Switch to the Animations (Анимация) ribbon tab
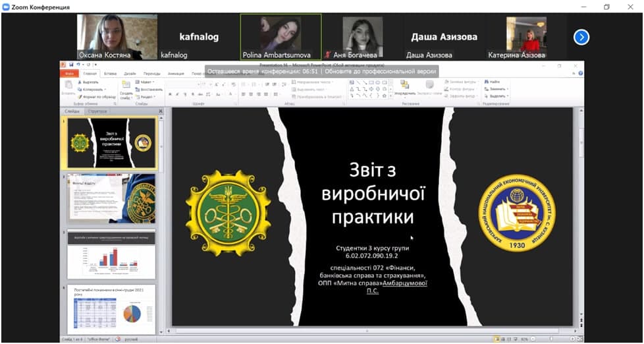Viewport: 644px width, 344px height. coord(176,74)
